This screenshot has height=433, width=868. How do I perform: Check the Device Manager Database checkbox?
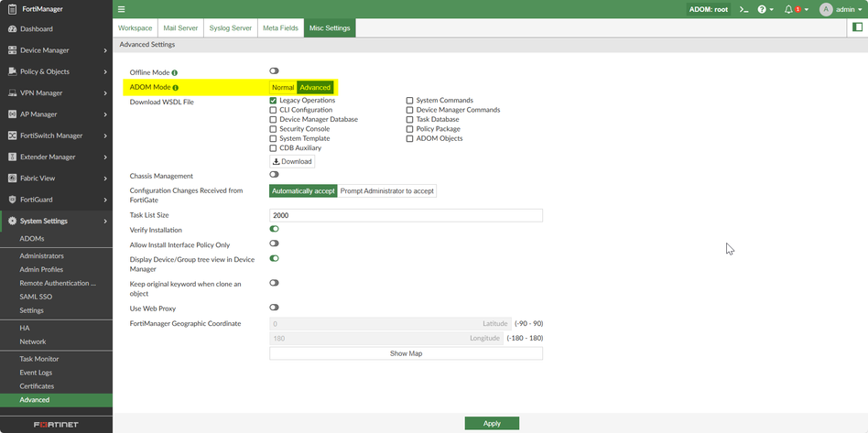[x=273, y=120]
